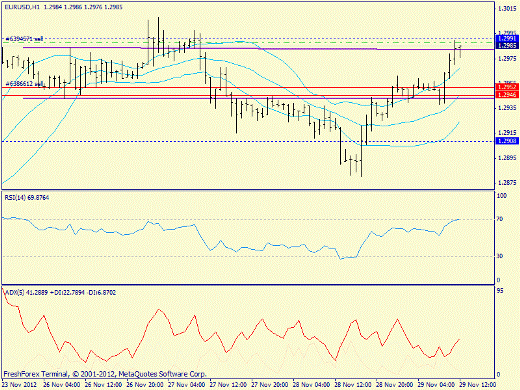Click the RSI(14) 69.8764 indicator label
This screenshot has height=390, width=520.
click(27, 198)
